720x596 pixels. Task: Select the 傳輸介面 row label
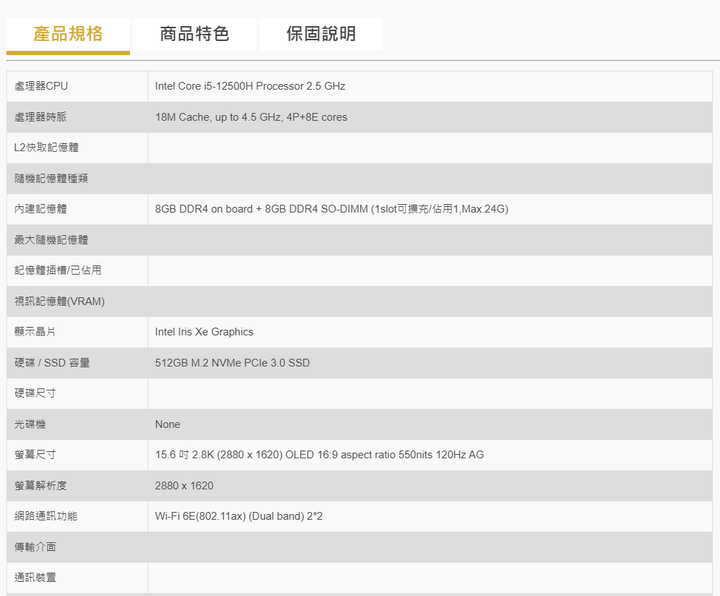tap(35, 547)
